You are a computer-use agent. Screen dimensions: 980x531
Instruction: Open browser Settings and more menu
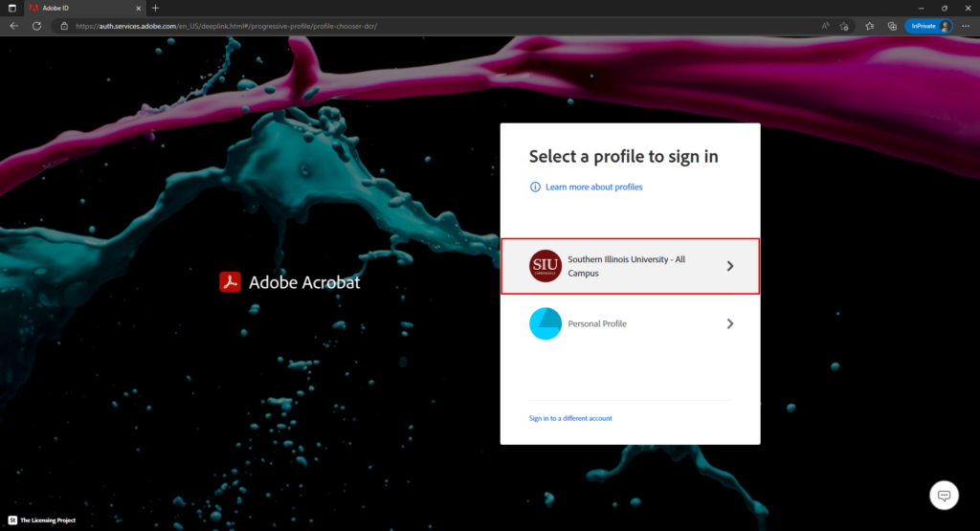click(966, 26)
